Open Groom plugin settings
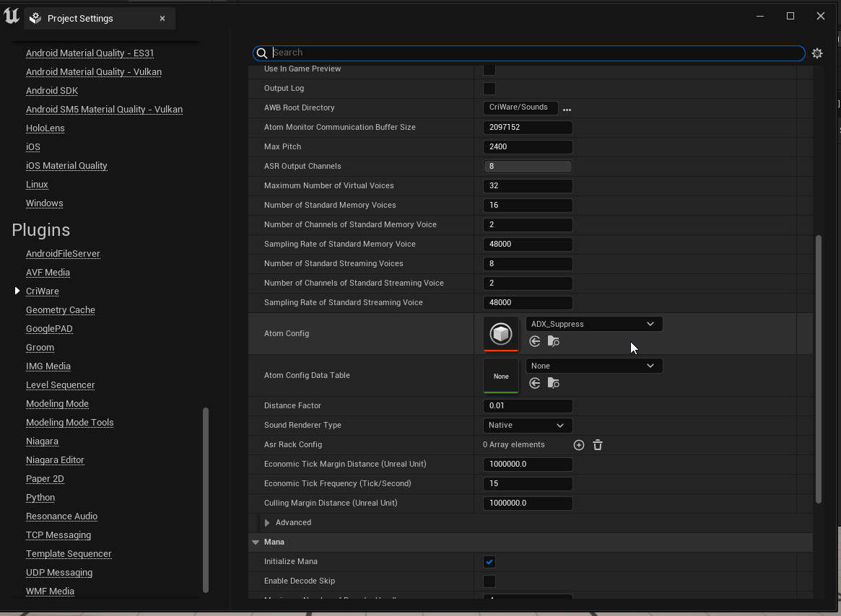The image size is (841, 616). pos(40,348)
